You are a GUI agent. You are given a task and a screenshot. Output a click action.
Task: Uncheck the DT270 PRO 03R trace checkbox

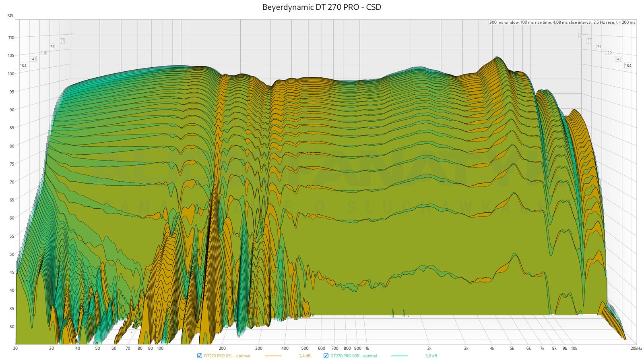coord(326,356)
